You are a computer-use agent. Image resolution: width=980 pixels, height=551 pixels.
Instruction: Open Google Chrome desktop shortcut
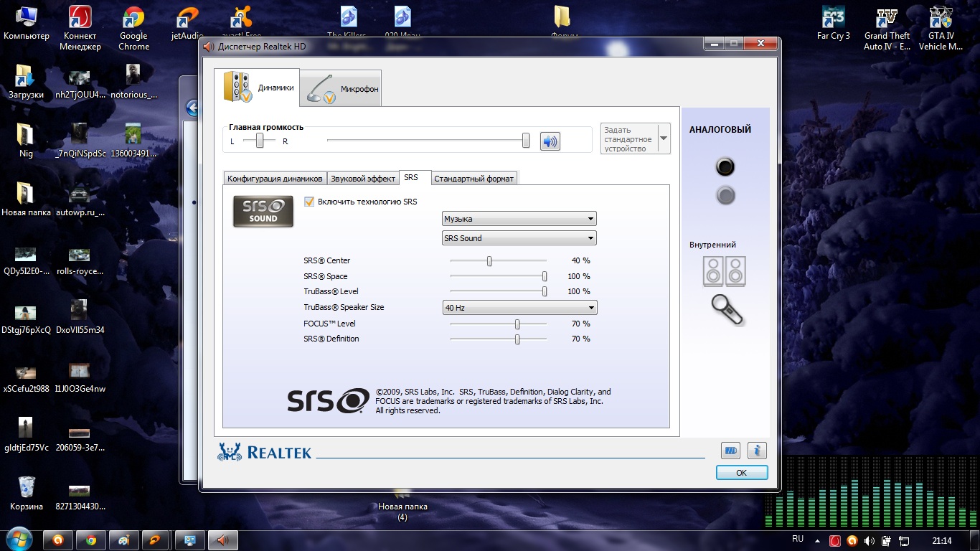pyautogui.click(x=133, y=27)
